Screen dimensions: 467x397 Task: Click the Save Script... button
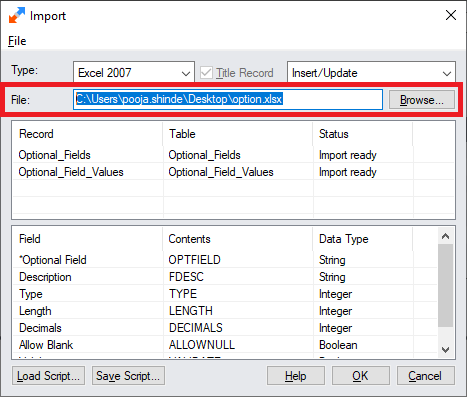point(128,376)
